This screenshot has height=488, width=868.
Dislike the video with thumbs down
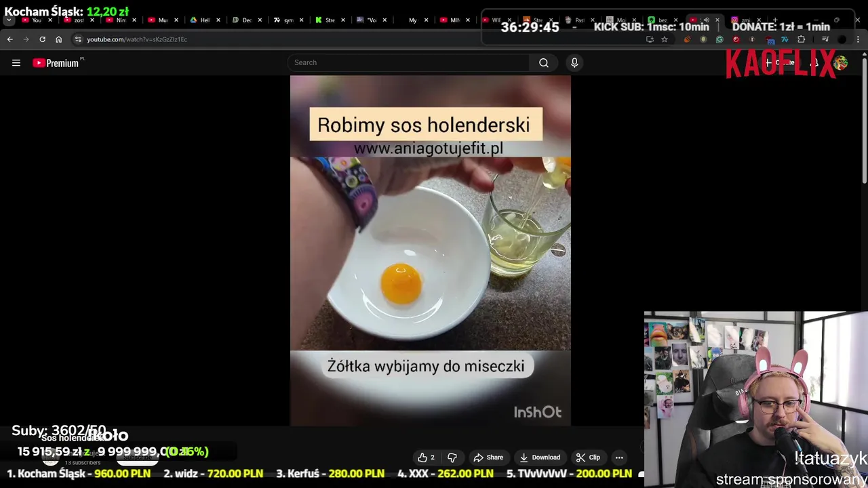coord(452,457)
